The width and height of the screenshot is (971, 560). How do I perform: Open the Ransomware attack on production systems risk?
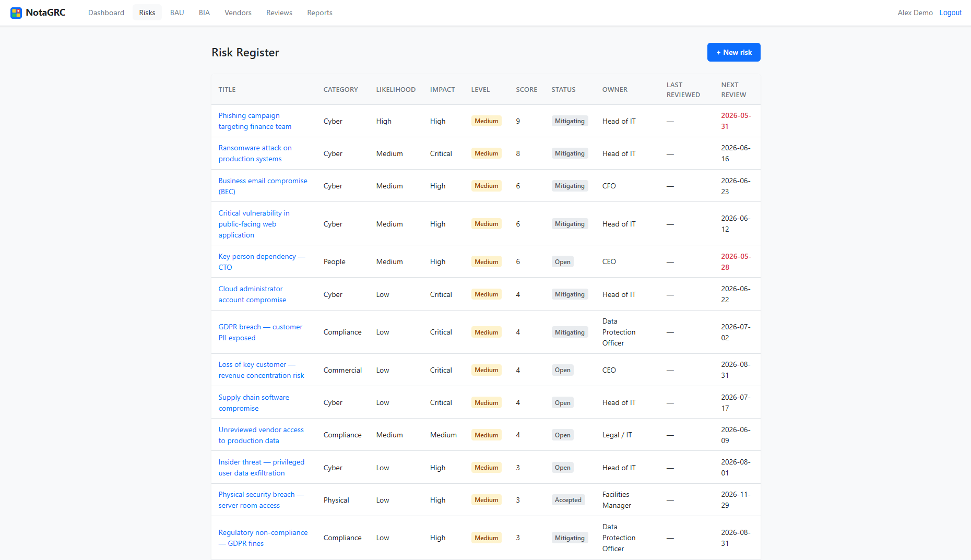click(255, 153)
